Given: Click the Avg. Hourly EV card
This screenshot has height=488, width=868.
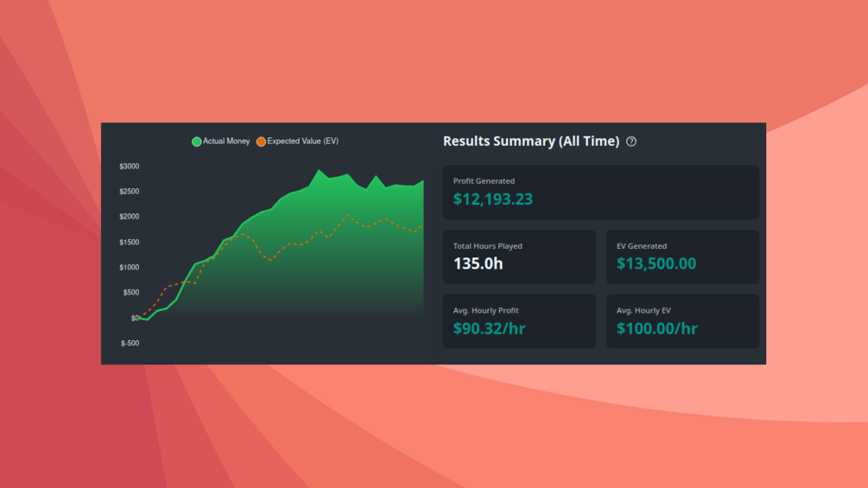Looking at the screenshot, I should click(x=682, y=321).
